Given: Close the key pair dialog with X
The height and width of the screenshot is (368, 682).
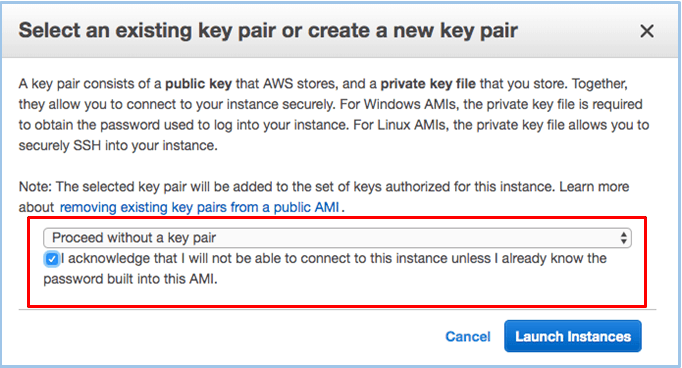Looking at the screenshot, I should [x=647, y=31].
